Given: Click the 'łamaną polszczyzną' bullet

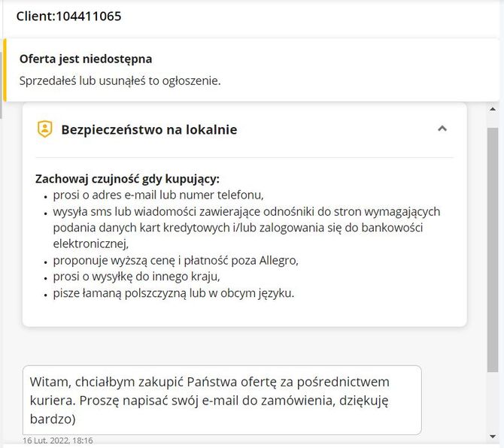Looking at the screenshot, I should point(174,293).
